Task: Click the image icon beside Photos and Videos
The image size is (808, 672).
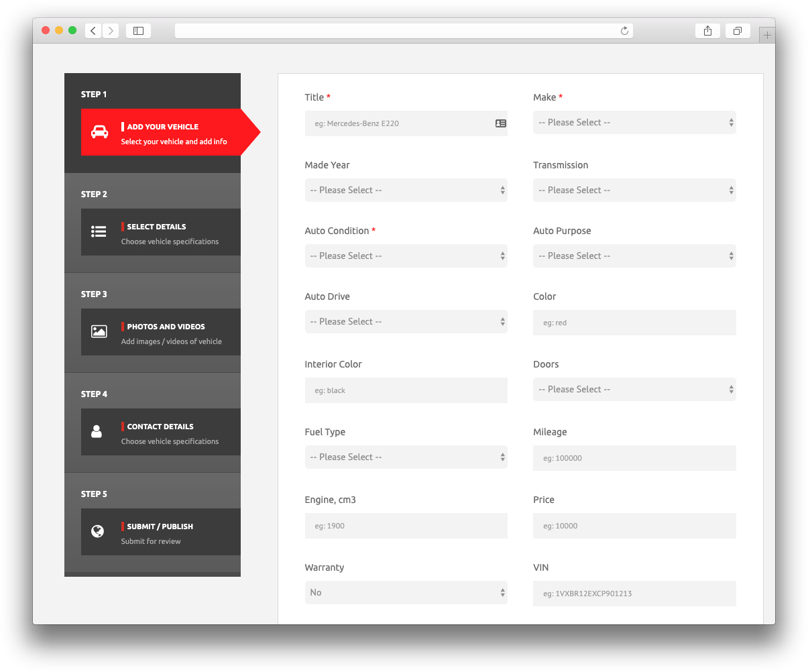Action: click(x=99, y=331)
